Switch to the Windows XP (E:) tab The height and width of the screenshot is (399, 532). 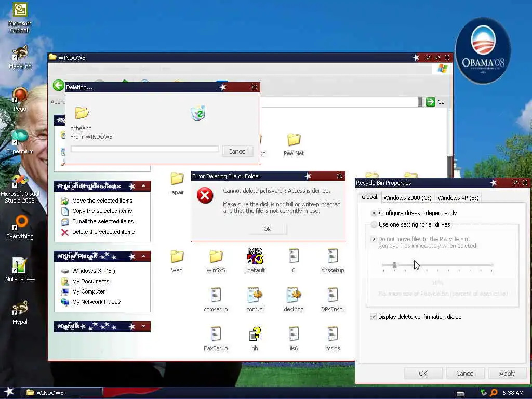coord(458,198)
